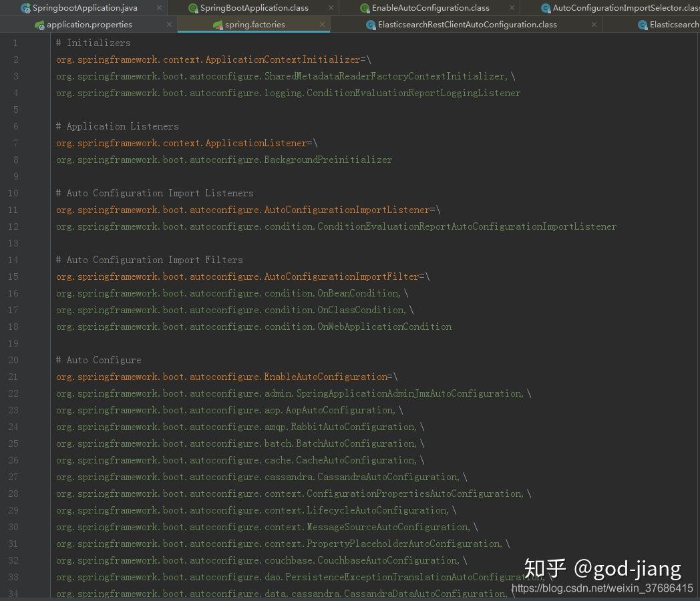Click the AutoConfigurationImportFilter key line

pyautogui.click(x=243, y=276)
